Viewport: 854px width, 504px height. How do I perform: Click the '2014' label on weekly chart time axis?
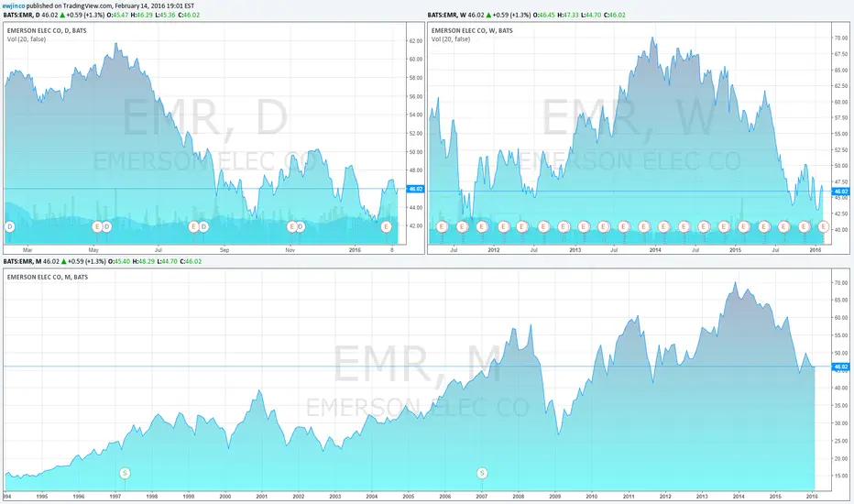pos(655,250)
